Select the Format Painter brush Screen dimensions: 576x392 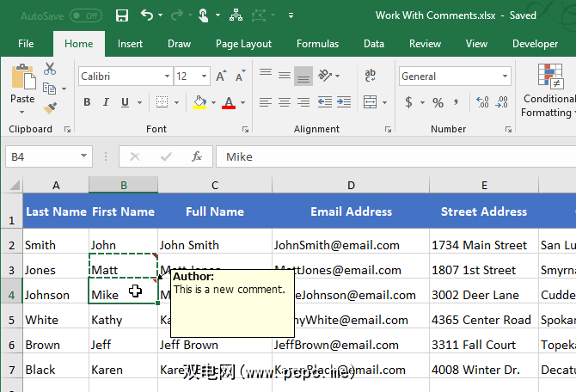(x=49, y=107)
